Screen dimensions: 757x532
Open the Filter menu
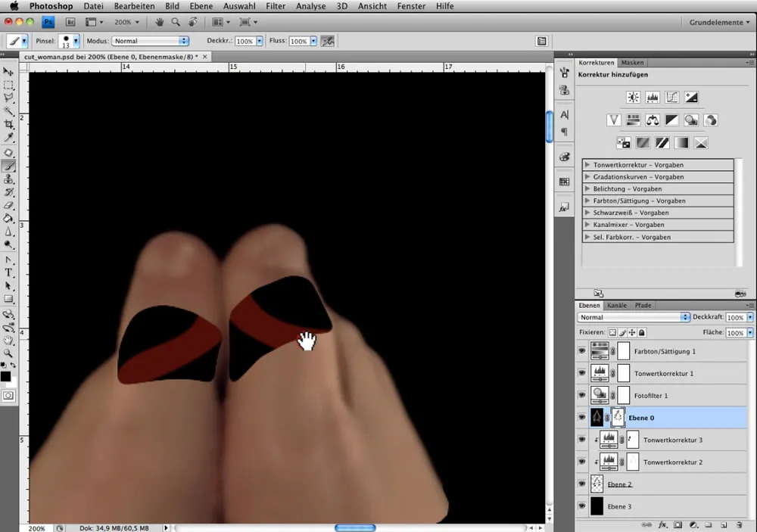pyautogui.click(x=276, y=6)
